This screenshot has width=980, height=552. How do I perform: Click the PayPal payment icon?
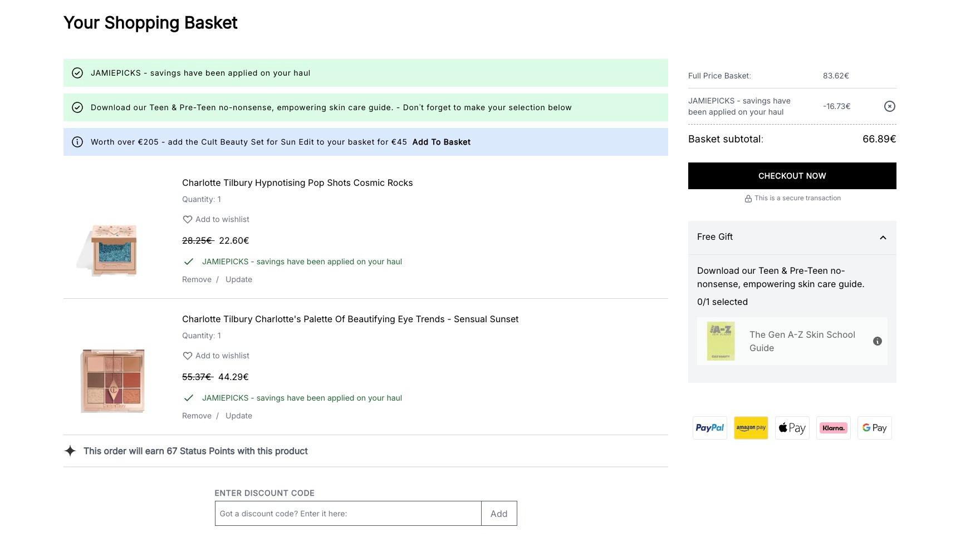point(709,428)
